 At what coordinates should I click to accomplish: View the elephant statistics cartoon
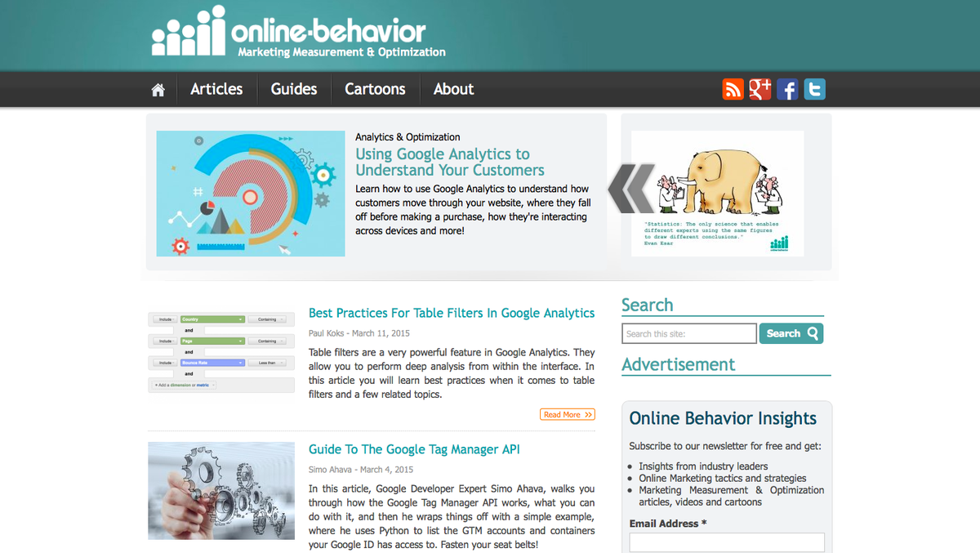[717, 194]
